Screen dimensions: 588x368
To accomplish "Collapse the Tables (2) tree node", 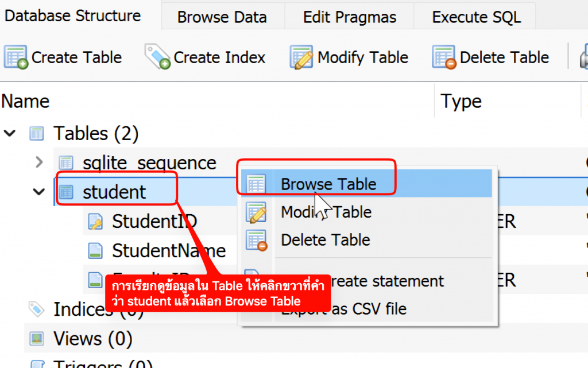I will point(10,134).
